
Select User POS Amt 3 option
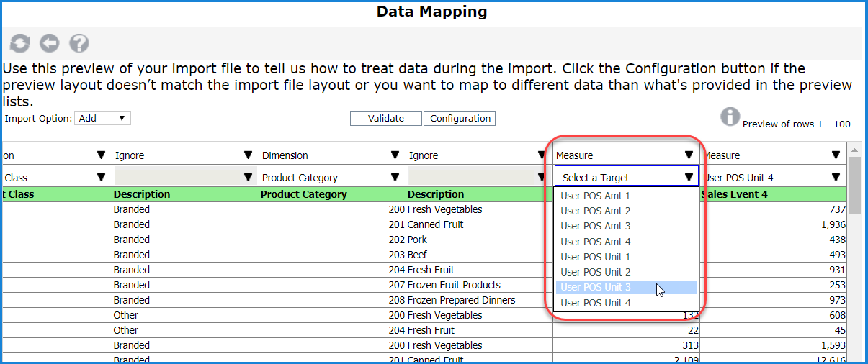click(x=595, y=226)
